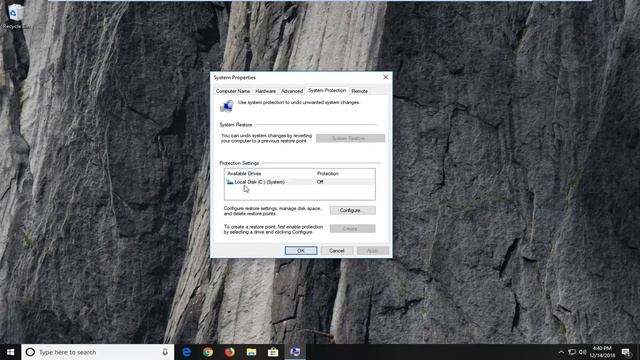Open File Explorer from taskbar
The height and width of the screenshot is (360, 640).
point(251,352)
